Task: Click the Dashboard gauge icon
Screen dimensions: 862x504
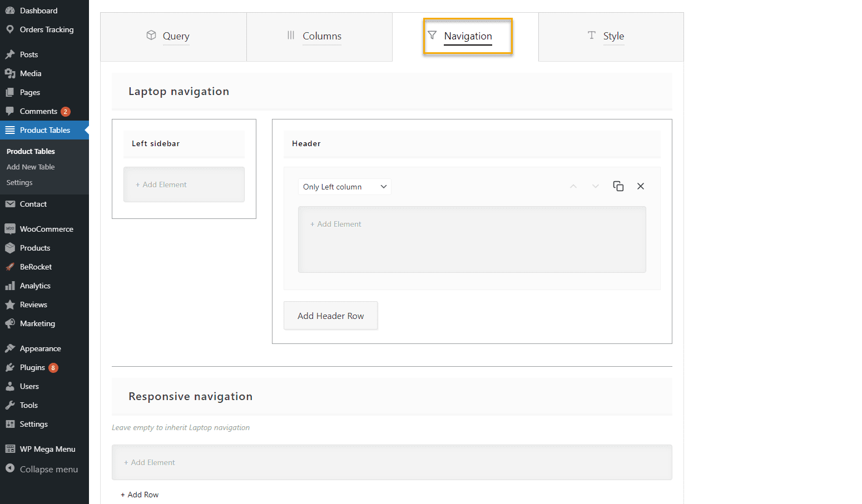Action: [x=10, y=11]
